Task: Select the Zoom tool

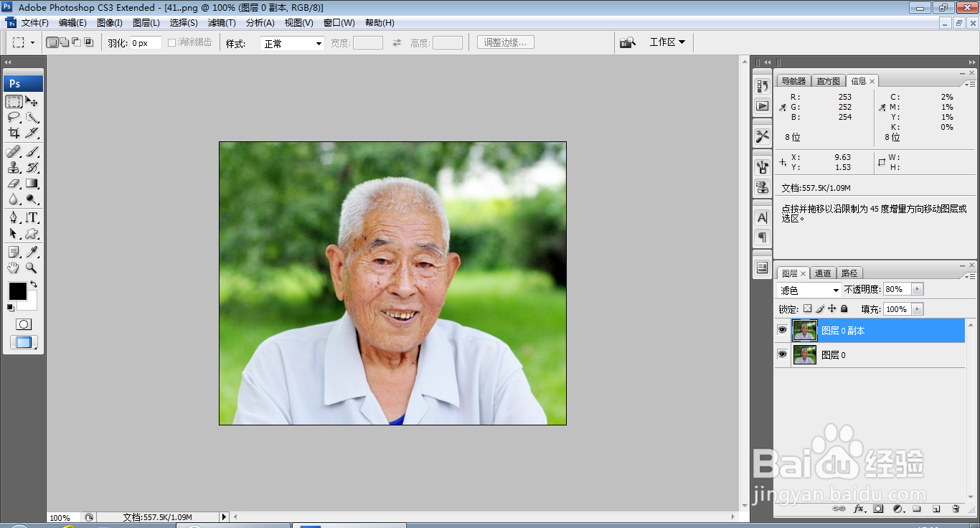Action: 32,268
